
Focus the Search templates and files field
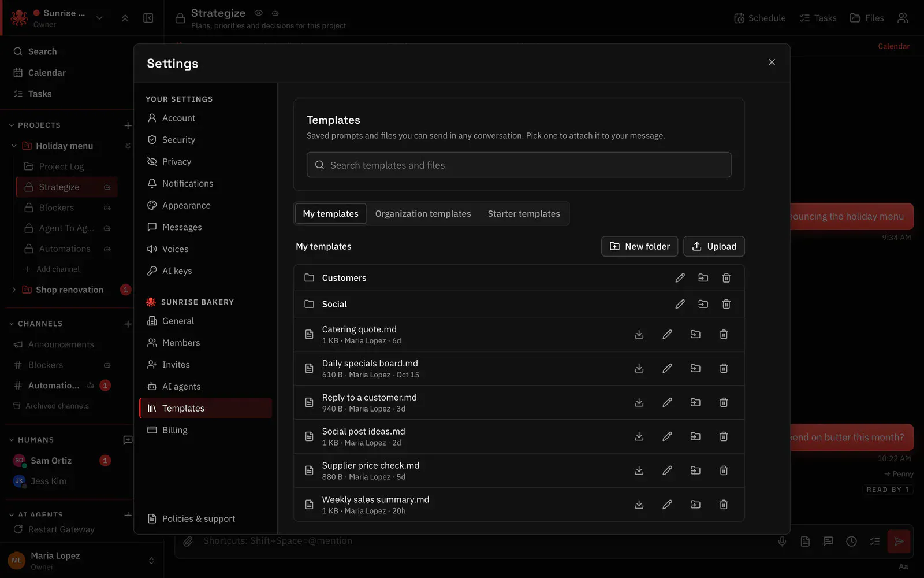pyautogui.click(x=519, y=165)
